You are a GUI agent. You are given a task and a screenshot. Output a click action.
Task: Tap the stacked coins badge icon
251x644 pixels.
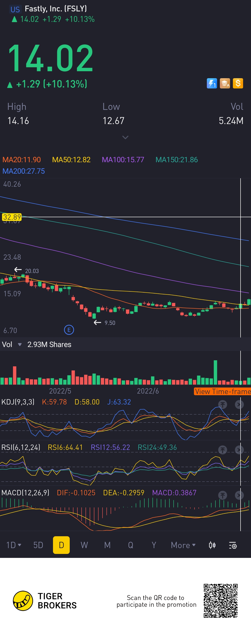225,84
